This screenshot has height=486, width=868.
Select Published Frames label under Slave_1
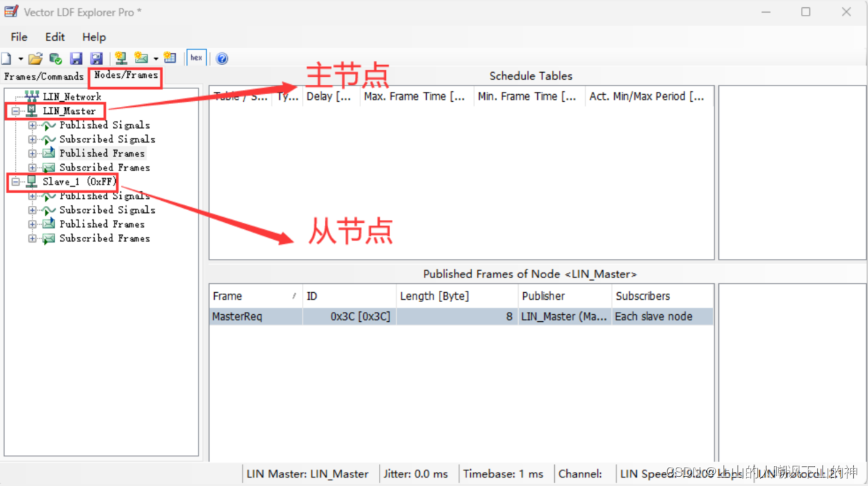tap(102, 224)
